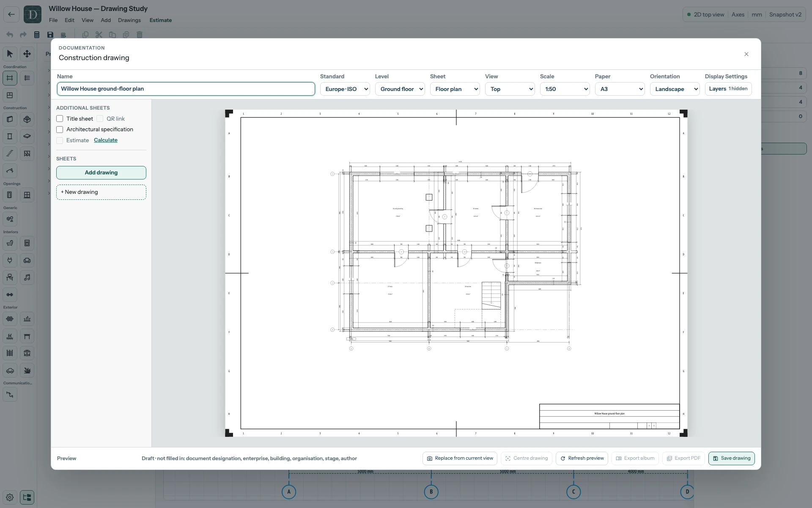This screenshot has height=508, width=812.
Task: Click the save floppy-disk icon in toolbar
Action: [50, 35]
